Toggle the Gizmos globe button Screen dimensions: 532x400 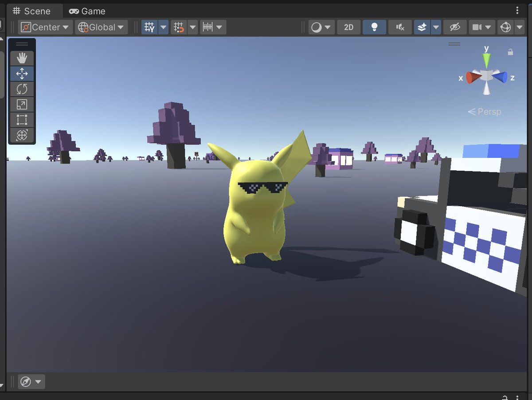tap(505, 27)
